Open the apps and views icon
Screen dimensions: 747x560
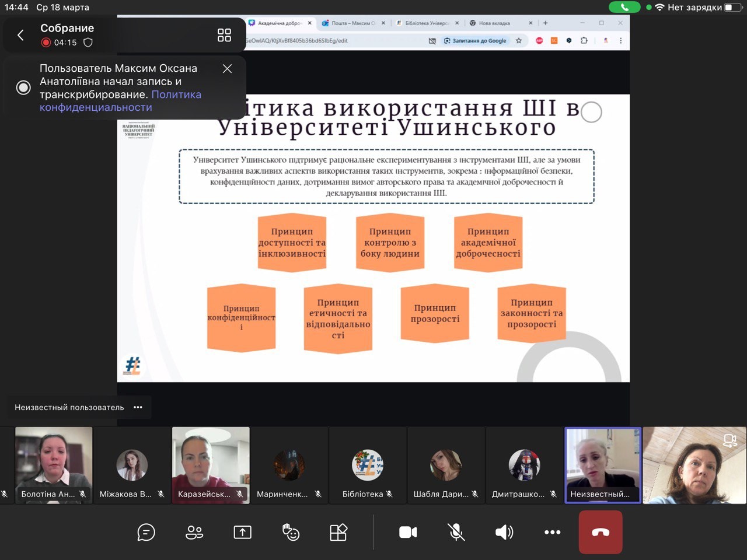pos(338,532)
